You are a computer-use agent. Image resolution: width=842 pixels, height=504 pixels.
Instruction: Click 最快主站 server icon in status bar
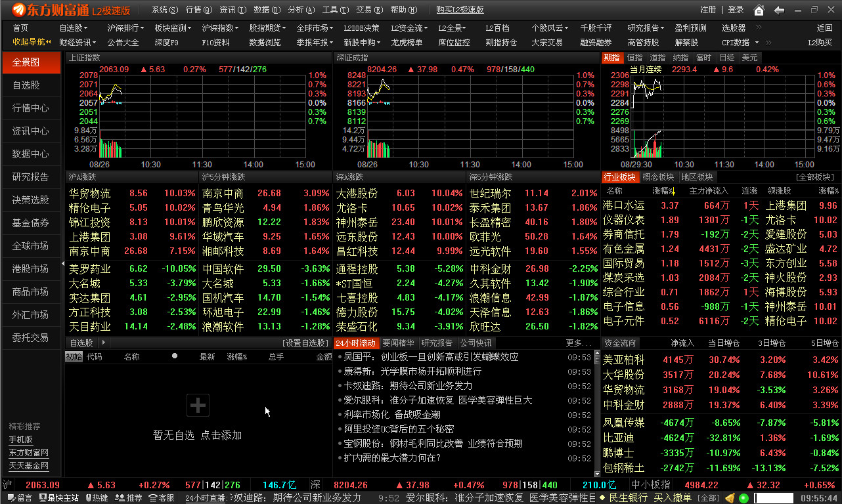point(58,498)
